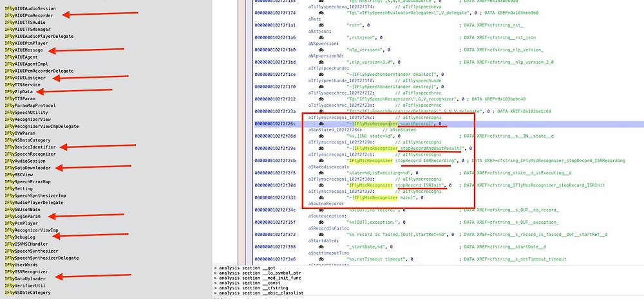Select the "-[IFlySpeechUnderstander destroy]" string
644x299 pixels.
tap(393, 87)
